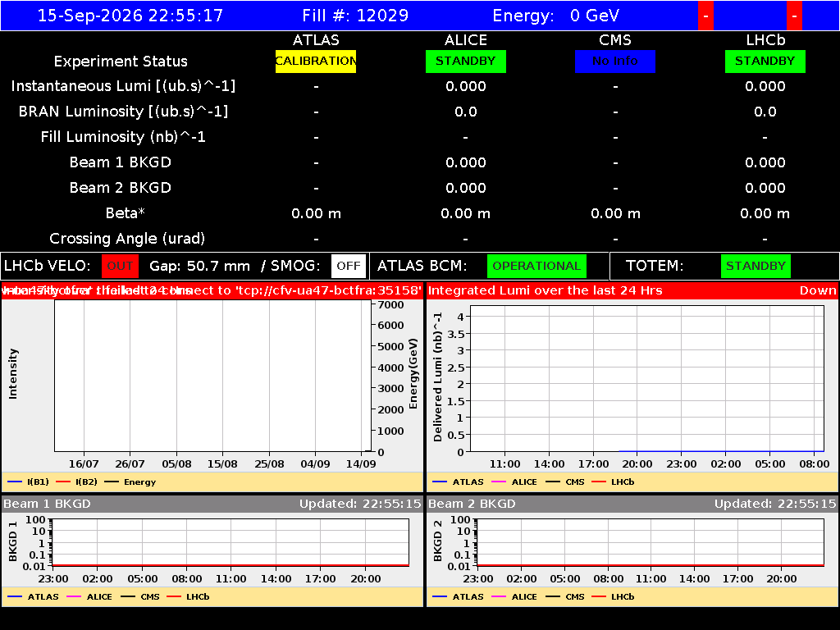
Task: Click the Intensity axis label
Action: (13, 374)
